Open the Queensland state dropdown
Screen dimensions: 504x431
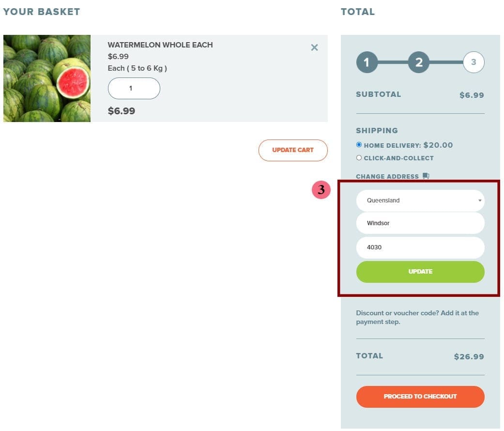click(420, 200)
